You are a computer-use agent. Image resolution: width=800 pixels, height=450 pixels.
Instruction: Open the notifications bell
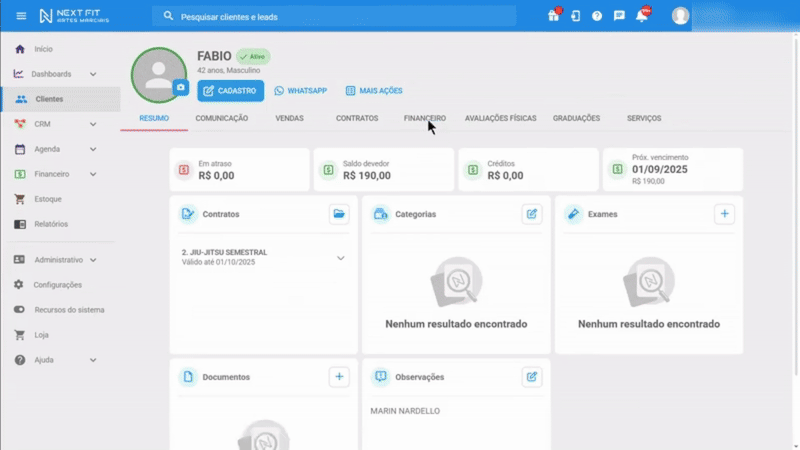(641, 16)
